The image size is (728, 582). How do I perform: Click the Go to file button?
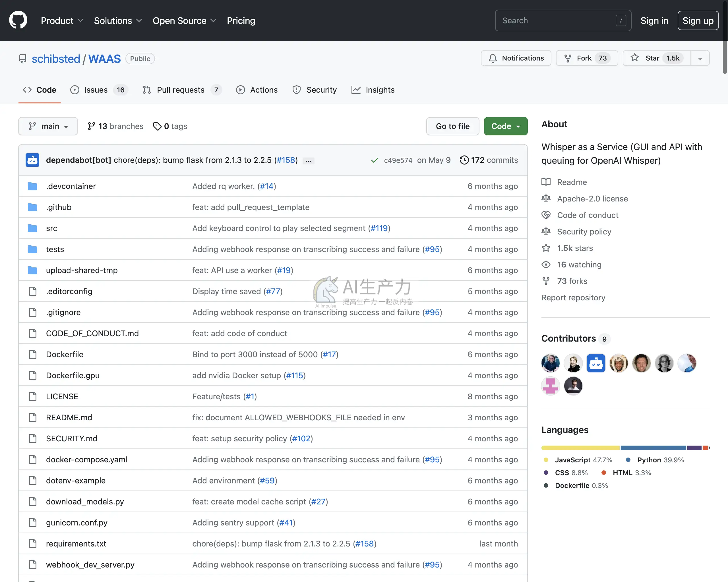[x=452, y=126]
